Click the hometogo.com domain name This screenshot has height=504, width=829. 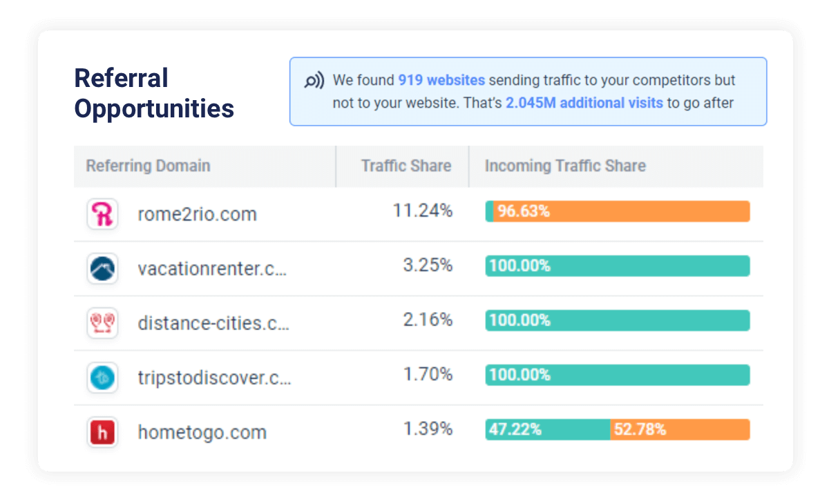click(x=202, y=432)
